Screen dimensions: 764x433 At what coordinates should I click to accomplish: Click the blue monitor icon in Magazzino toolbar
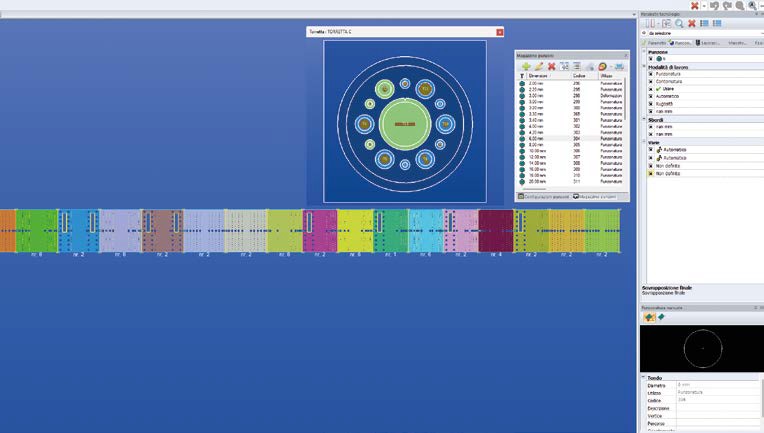[619, 66]
